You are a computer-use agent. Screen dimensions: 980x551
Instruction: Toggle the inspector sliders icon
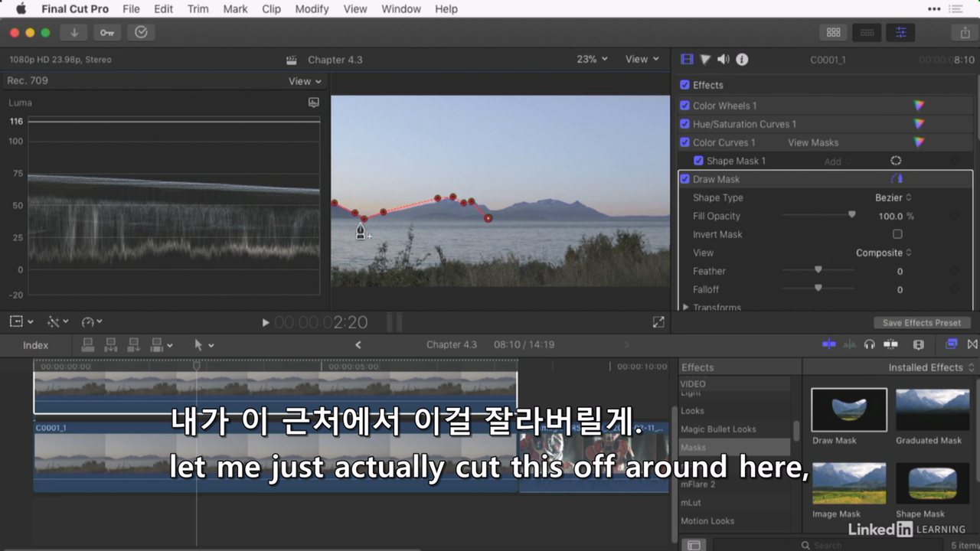coord(900,32)
